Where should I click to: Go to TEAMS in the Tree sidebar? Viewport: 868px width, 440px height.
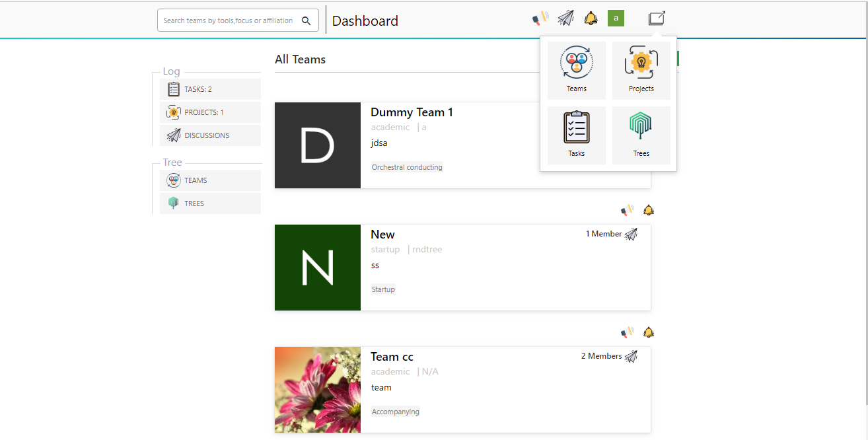tap(210, 180)
